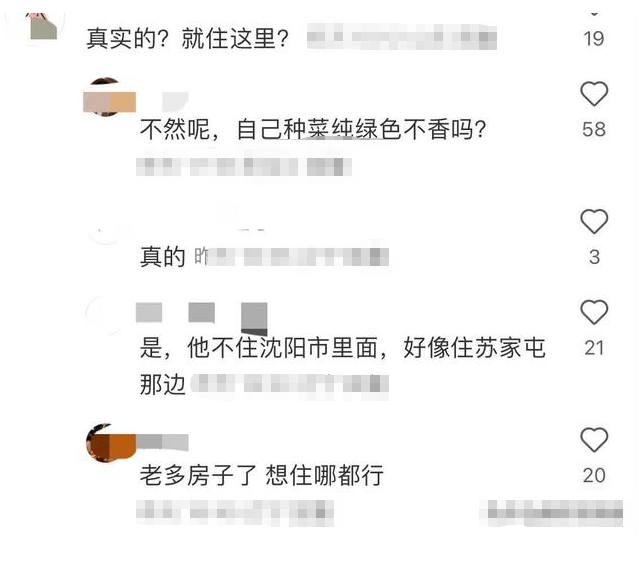Tap like count 19 on the top comment

click(593, 39)
